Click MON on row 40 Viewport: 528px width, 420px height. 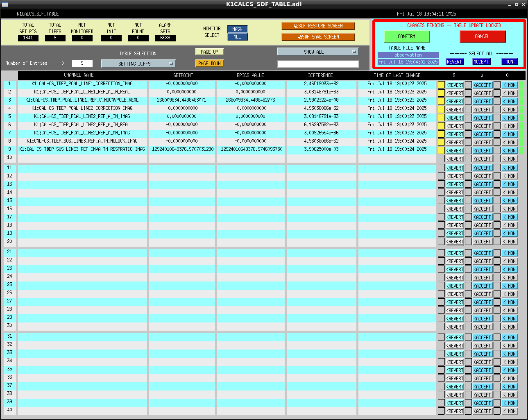(x=510, y=411)
